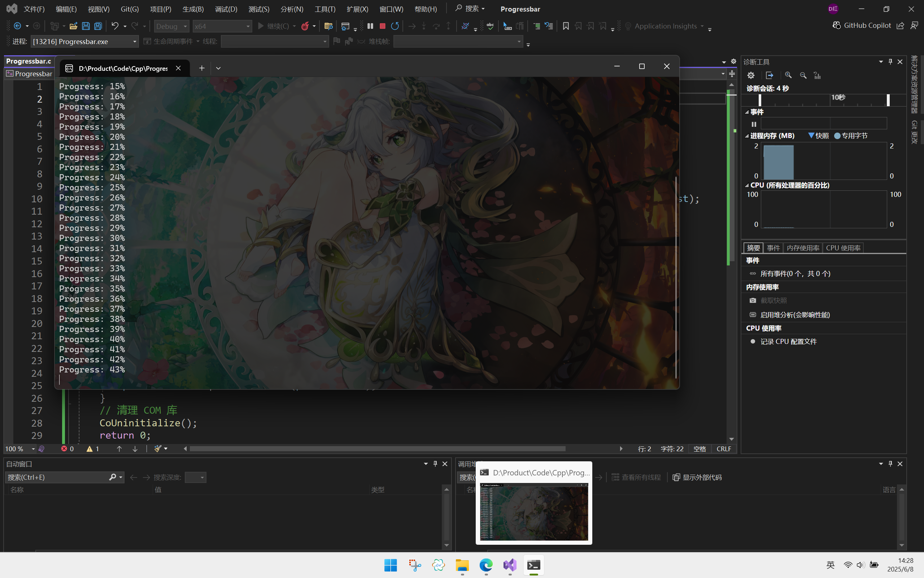Click the Find in Files folder icon
Image resolution: width=924 pixels, height=578 pixels.
(328, 26)
